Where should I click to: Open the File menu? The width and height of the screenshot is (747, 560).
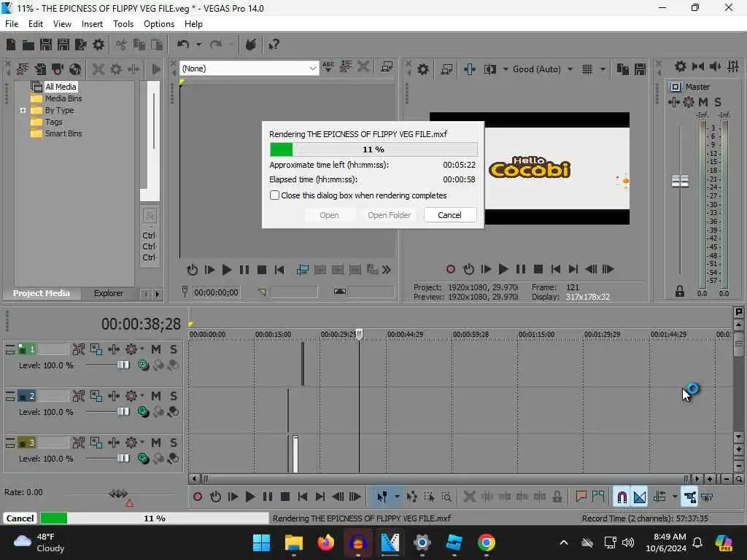point(12,24)
